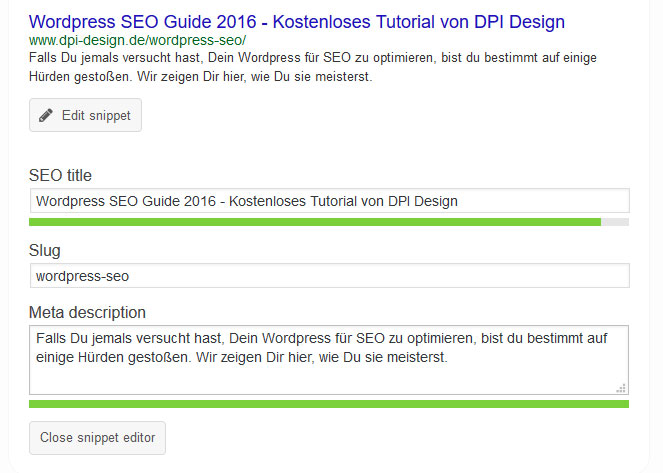This screenshot has height=473, width=663.
Task: Grab the textarea resize handle corner
Action: click(621, 388)
